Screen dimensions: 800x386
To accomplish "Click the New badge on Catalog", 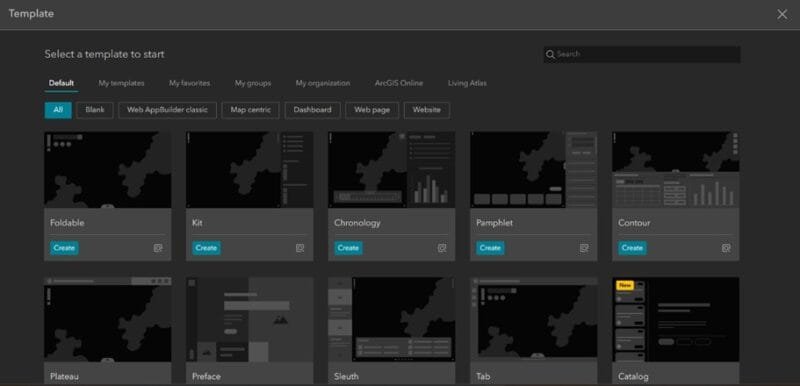I will [x=624, y=285].
